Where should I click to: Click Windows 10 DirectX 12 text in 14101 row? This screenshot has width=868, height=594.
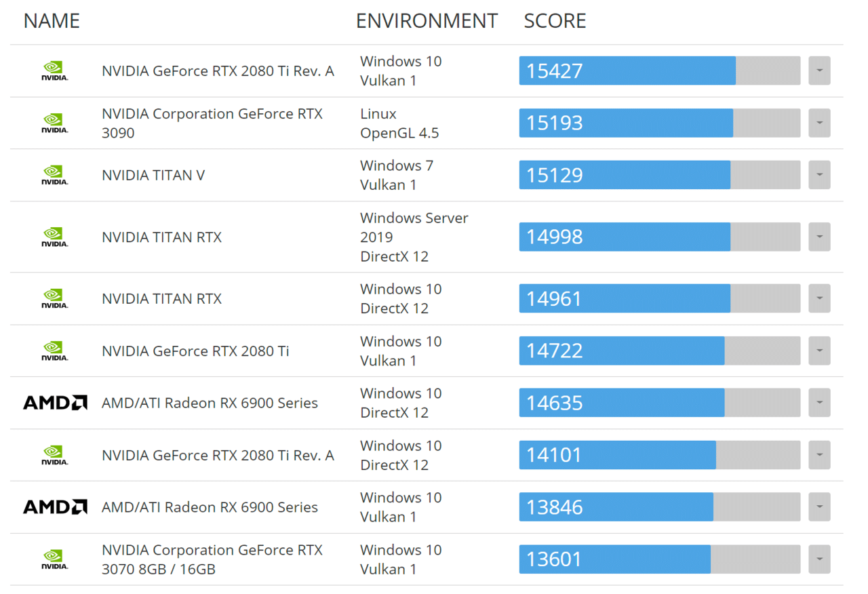click(x=401, y=456)
